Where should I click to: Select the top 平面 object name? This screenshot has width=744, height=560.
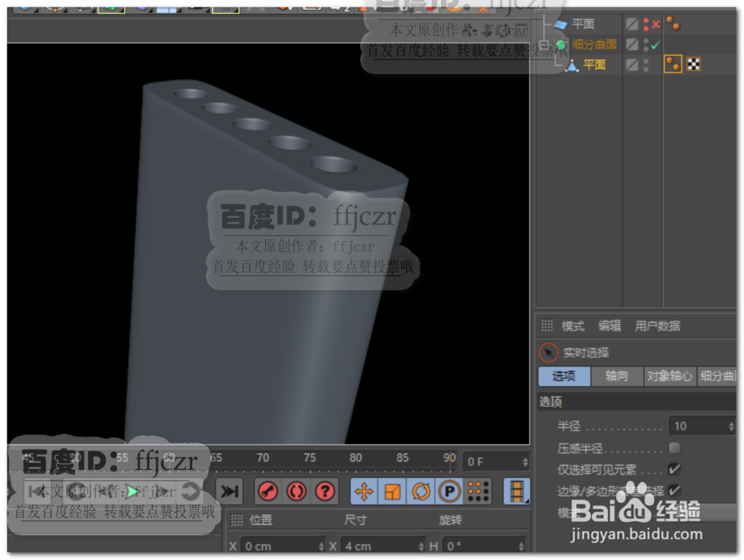click(583, 25)
